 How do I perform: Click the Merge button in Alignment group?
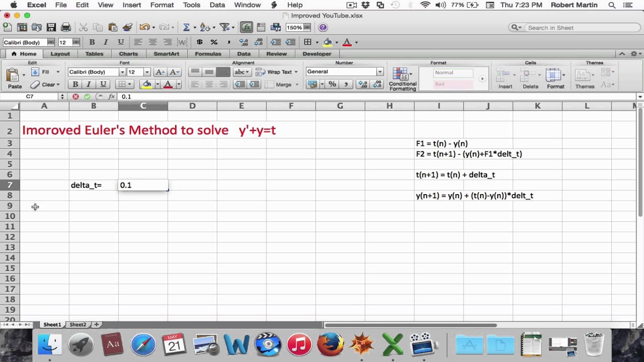pyautogui.click(x=278, y=84)
